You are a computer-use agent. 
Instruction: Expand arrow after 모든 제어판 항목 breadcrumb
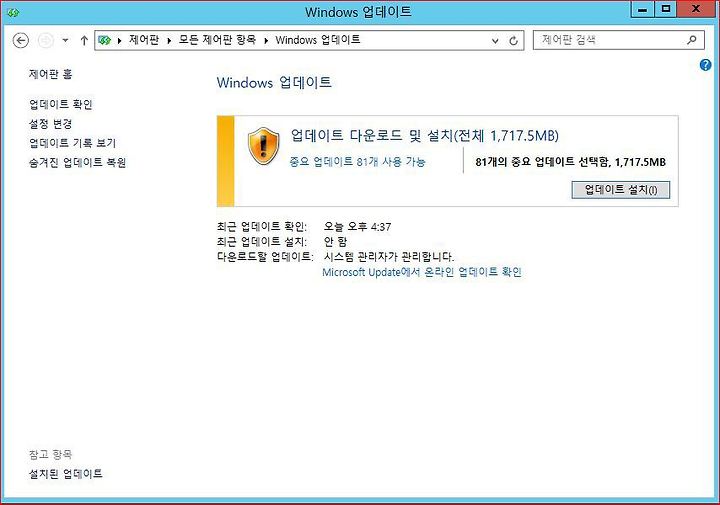266,41
